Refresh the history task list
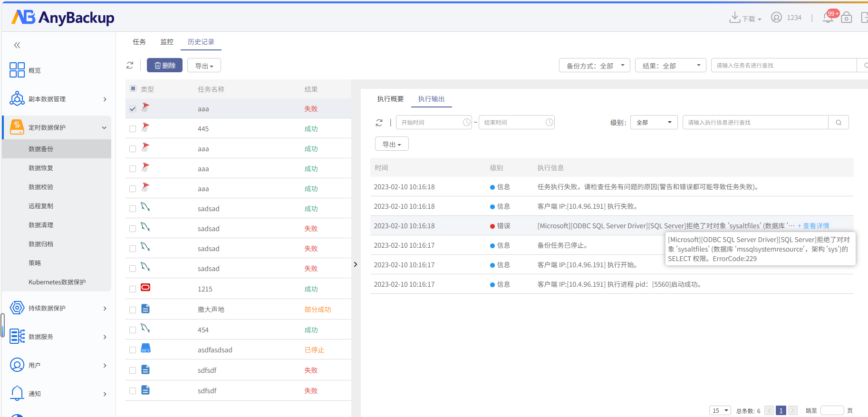Image resolution: width=868 pixels, height=417 pixels. click(130, 65)
